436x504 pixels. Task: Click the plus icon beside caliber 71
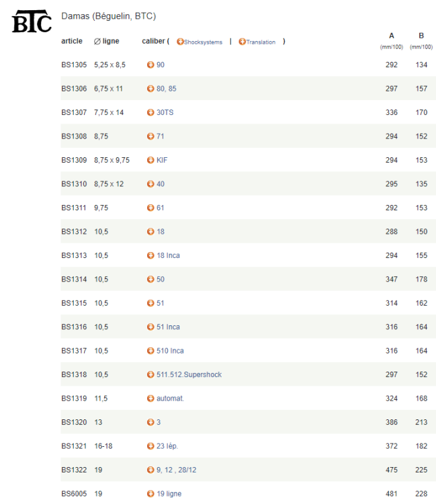point(150,136)
